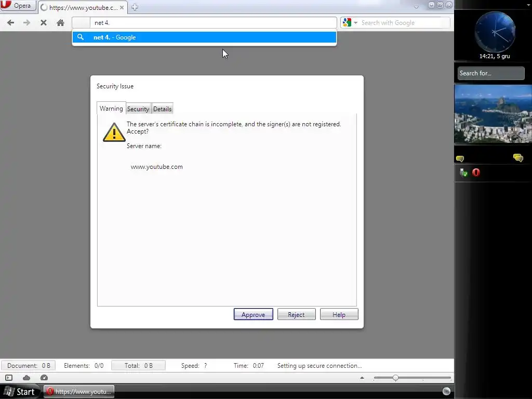Screen dimensions: 532x399
Task: Click the 'Time: 0:07' status text
Action: point(249,366)
